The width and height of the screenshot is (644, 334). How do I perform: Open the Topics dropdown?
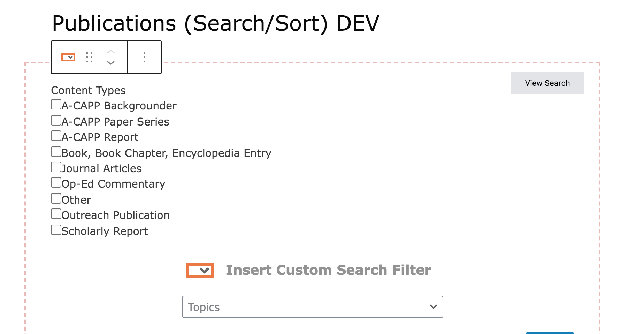coord(312,307)
